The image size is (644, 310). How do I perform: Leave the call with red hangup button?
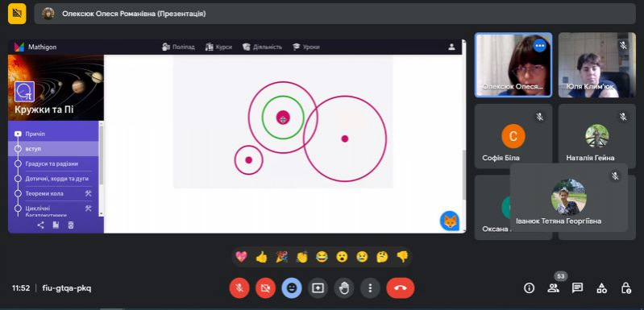(x=401, y=288)
